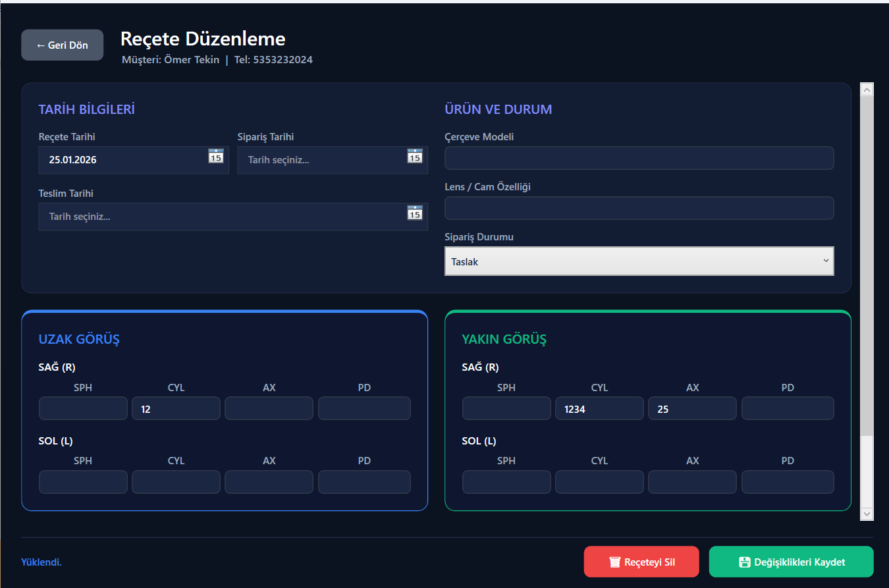Go back with Geri Dön button

pos(62,45)
